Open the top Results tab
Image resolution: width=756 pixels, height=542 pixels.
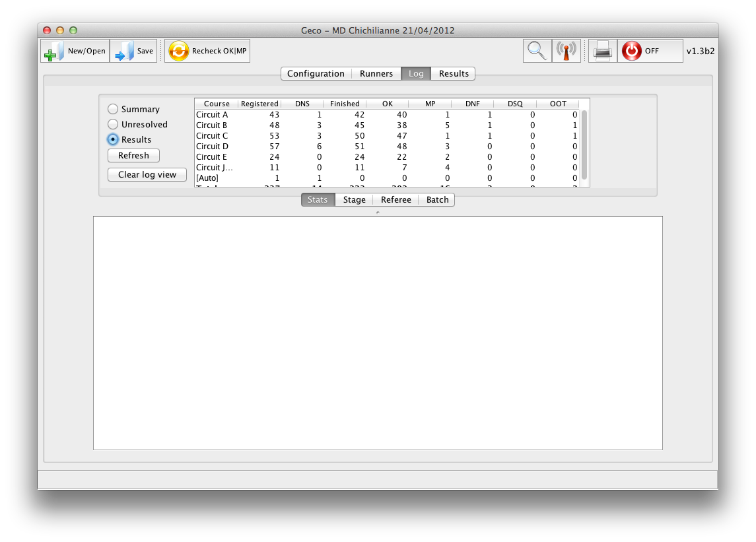pyautogui.click(x=453, y=73)
